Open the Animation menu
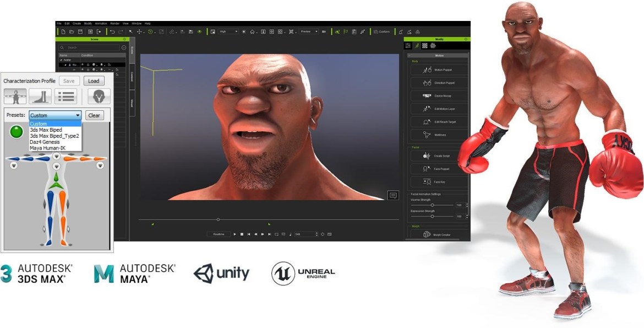Viewport: 644px width, 328px height. [101, 24]
